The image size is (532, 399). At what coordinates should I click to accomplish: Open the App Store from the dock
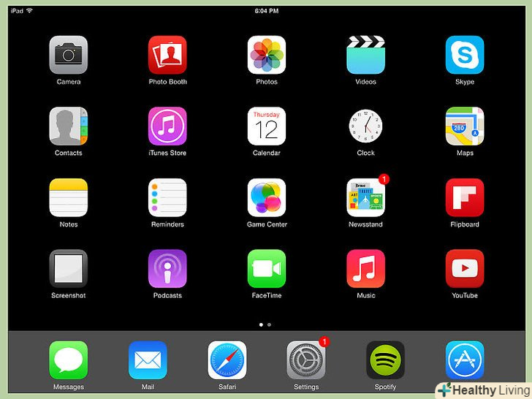click(x=465, y=360)
